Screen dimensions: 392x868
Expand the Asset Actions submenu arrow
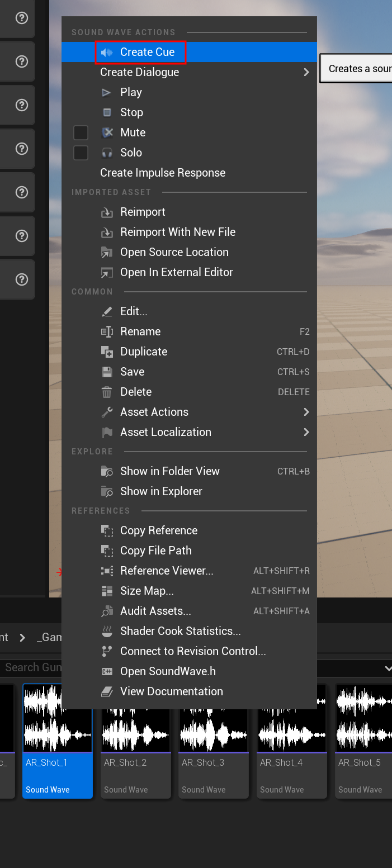pyautogui.click(x=306, y=412)
